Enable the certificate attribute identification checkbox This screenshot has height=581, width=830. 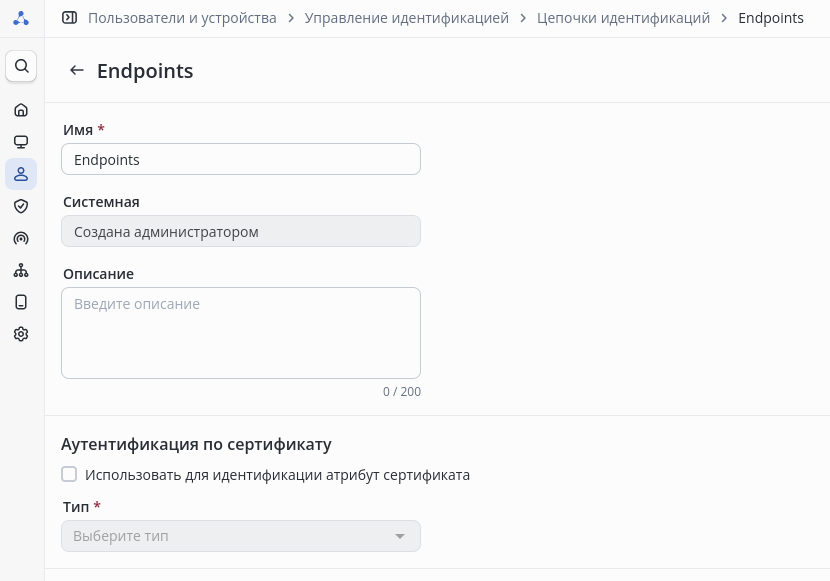(x=69, y=474)
